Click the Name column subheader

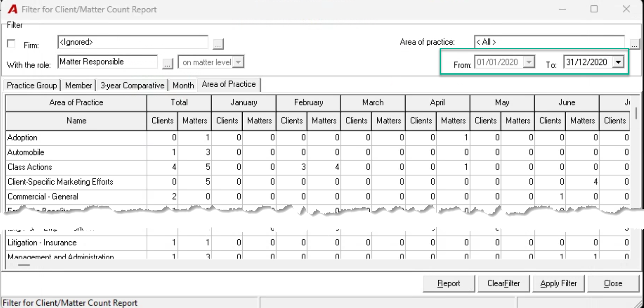[x=76, y=121]
